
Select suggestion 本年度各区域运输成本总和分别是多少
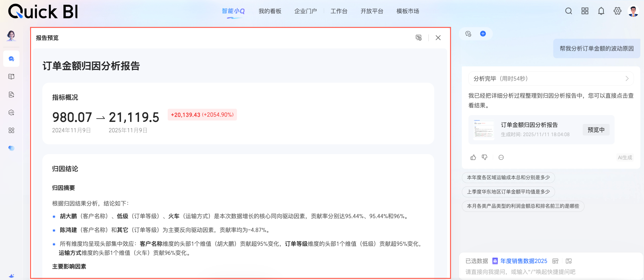click(x=508, y=177)
